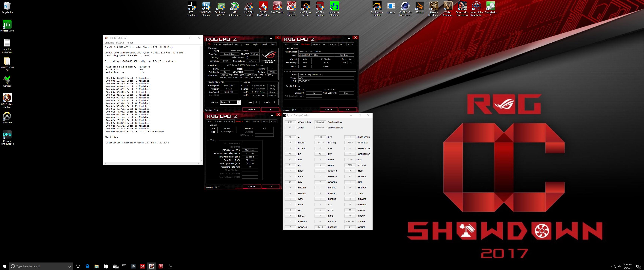
Task: Click the Cortana microphone icon
Action: [69, 266]
